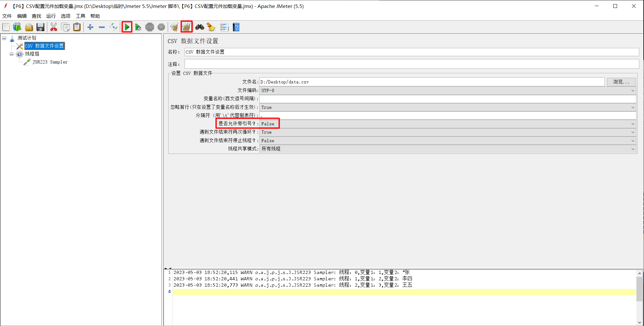Click the 名称 name input field
Image resolution: width=644 pixels, height=326 pixels.
(412, 52)
